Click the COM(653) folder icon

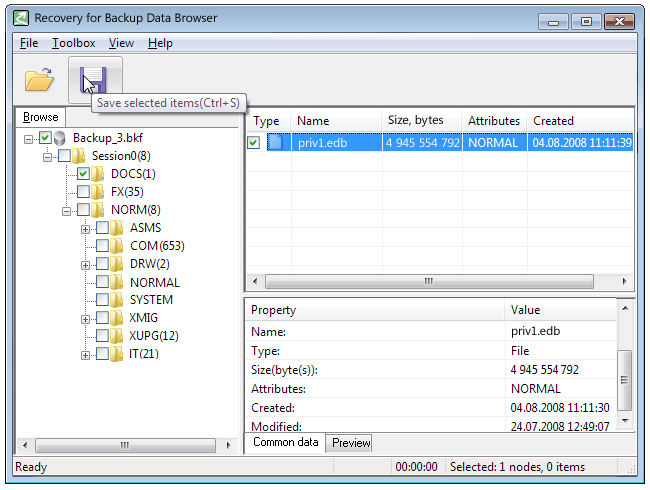[x=118, y=246]
